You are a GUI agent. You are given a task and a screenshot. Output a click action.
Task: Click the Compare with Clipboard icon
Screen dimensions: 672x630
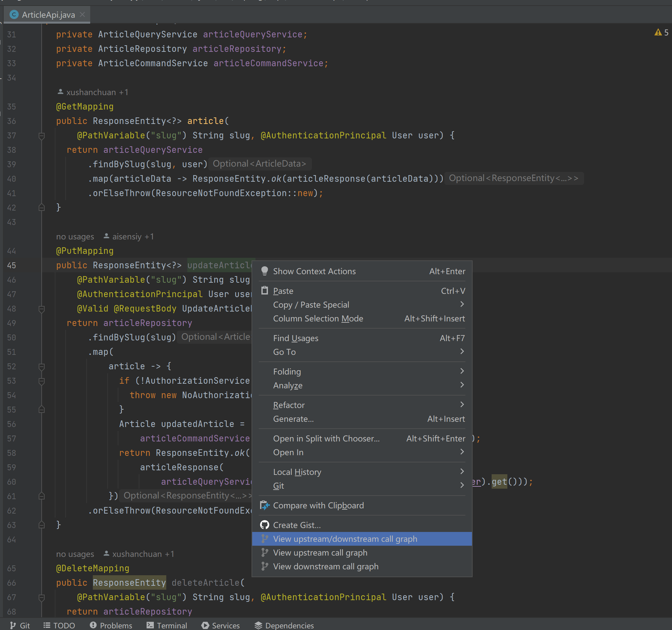265,505
